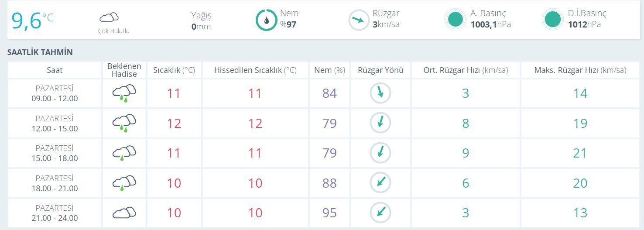
Task: Click the Pazartesi 12.00 - 15.00 time cell
Action: click(55, 124)
